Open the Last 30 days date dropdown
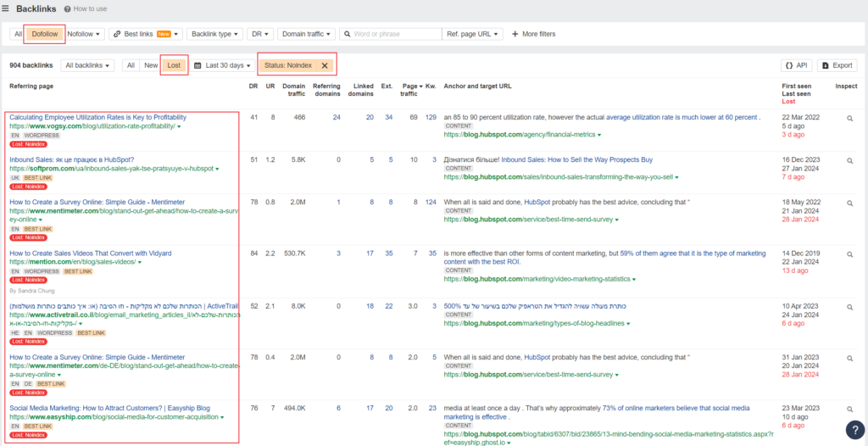Screen dimensions: 868x446 coord(223,65)
